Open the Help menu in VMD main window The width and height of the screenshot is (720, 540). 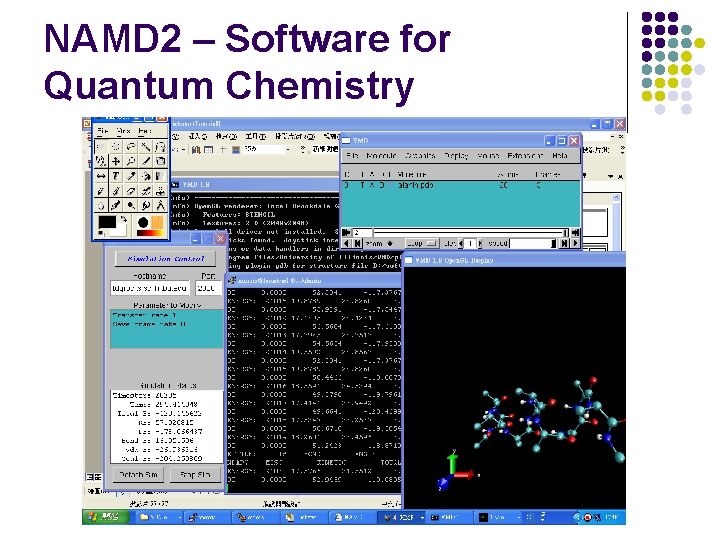[x=560, y=156]
